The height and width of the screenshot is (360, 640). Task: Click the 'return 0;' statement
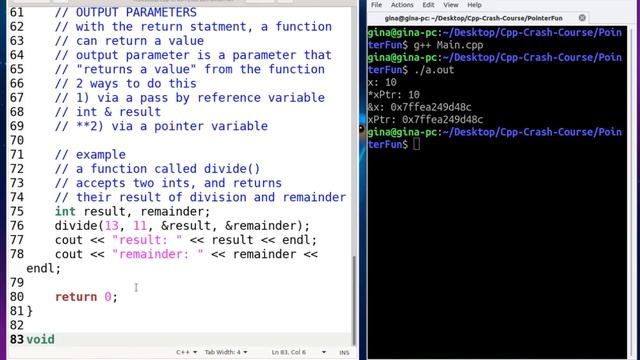click(87, 297)
